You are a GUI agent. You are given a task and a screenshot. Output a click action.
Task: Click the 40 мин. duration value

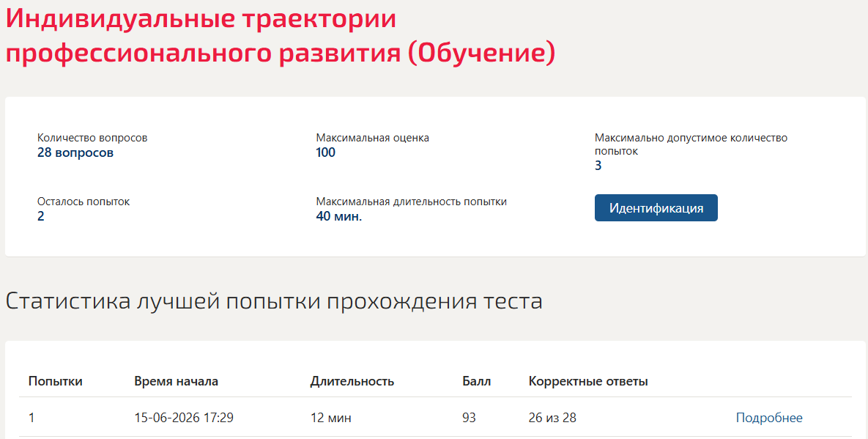(339, 216)
